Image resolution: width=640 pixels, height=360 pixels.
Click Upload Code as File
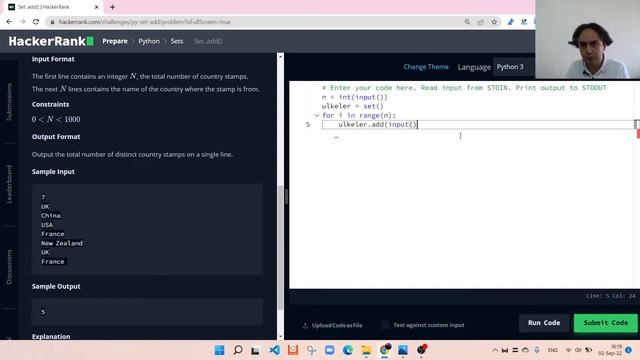click(332, 325)
